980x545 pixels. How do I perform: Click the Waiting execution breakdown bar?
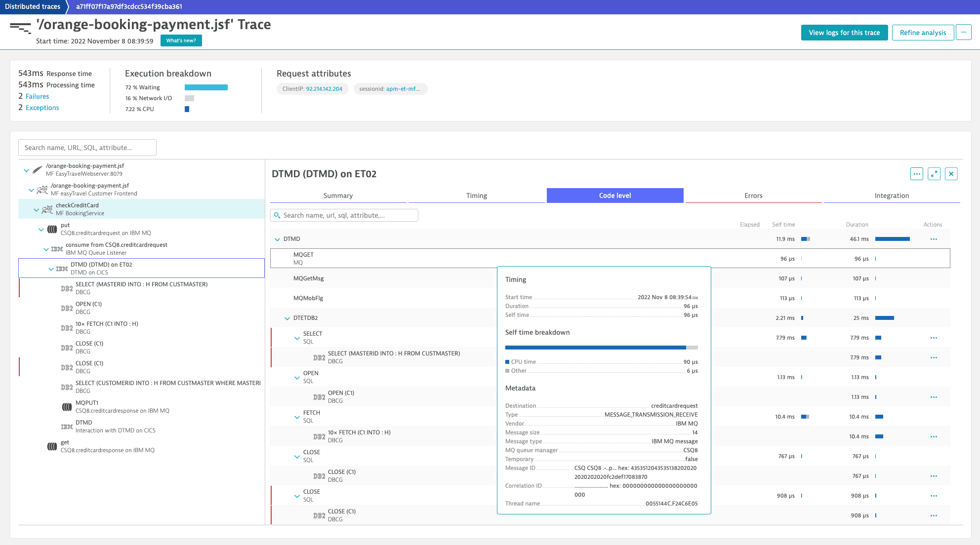click(x=206, y=87)
